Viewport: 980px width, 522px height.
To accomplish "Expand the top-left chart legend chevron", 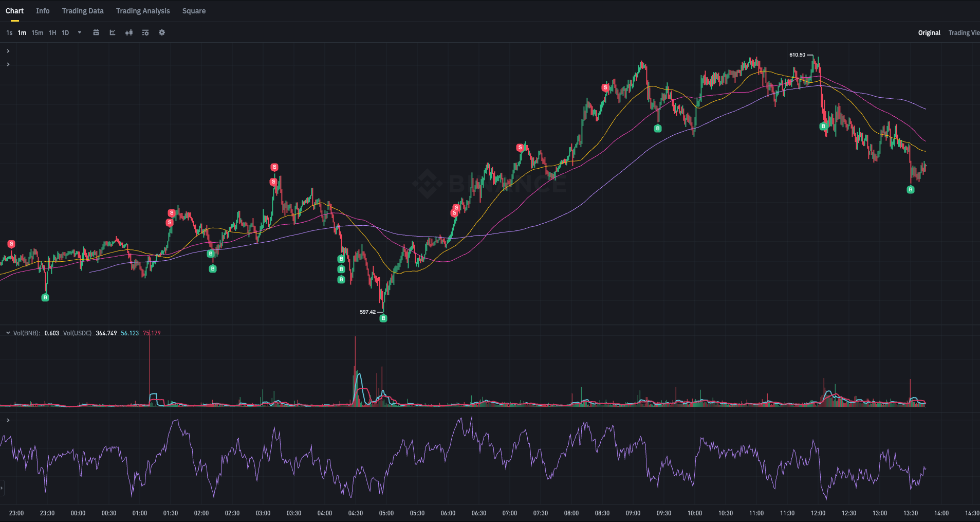I will 8,51.
